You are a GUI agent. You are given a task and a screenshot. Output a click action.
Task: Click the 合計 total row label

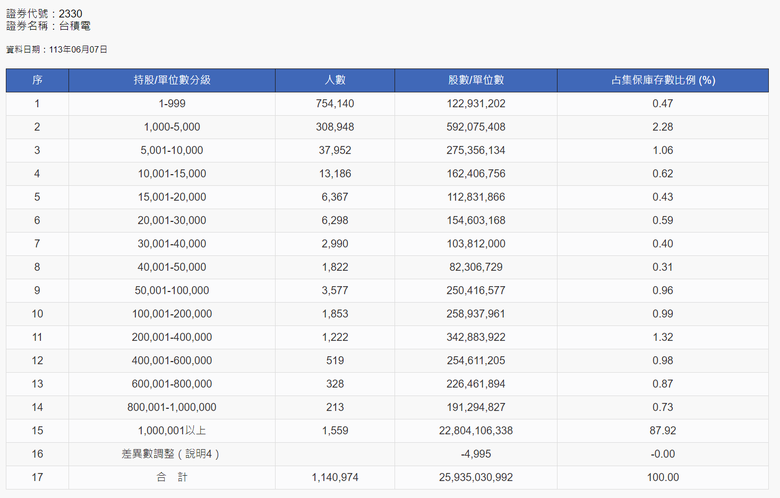[172, 477]
